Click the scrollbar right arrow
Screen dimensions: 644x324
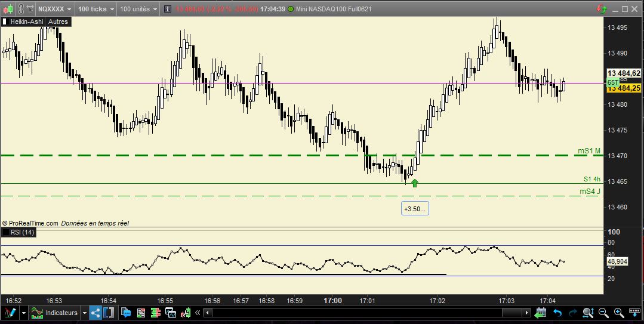coord(526,313)
